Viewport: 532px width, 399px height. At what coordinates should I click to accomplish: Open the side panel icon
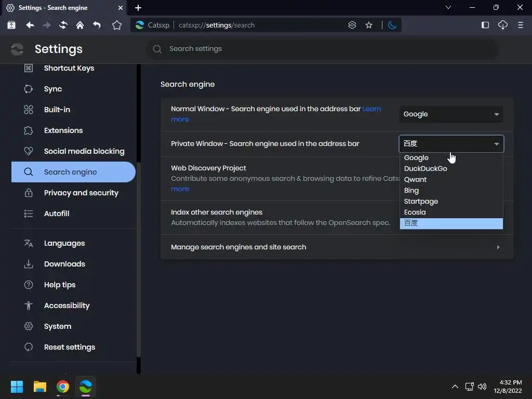click(485, 25)
